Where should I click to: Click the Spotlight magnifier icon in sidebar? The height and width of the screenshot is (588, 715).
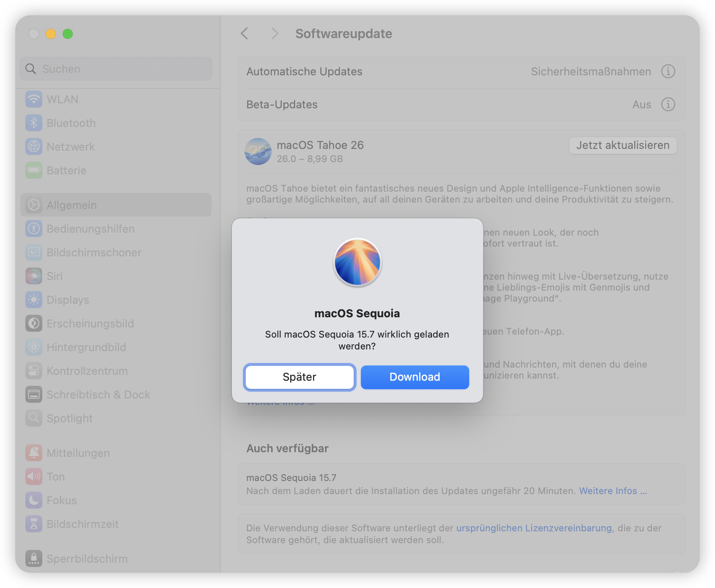coord(34,418)
